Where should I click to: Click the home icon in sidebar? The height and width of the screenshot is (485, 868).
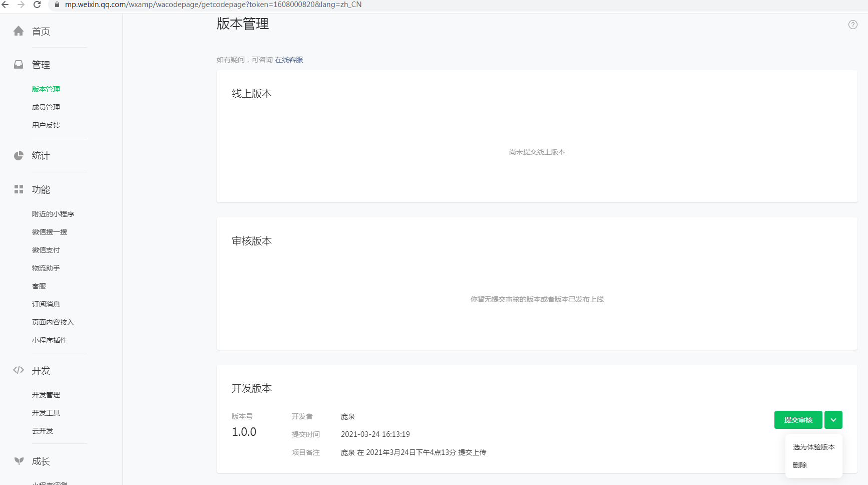point(19,31)
